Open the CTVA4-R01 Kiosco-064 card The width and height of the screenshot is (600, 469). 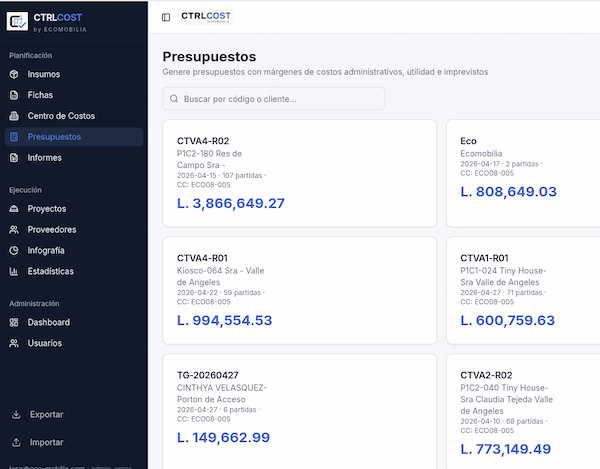[300, 290]
